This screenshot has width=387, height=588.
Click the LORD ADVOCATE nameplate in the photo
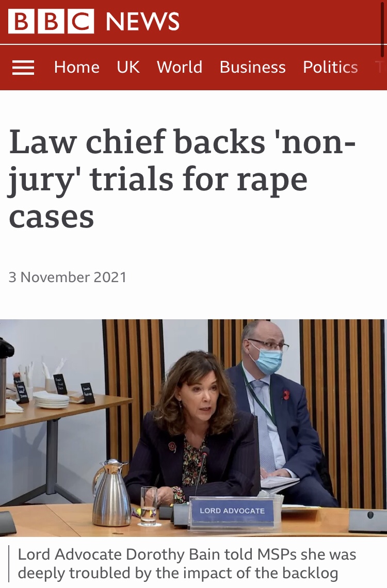[232, 511]
